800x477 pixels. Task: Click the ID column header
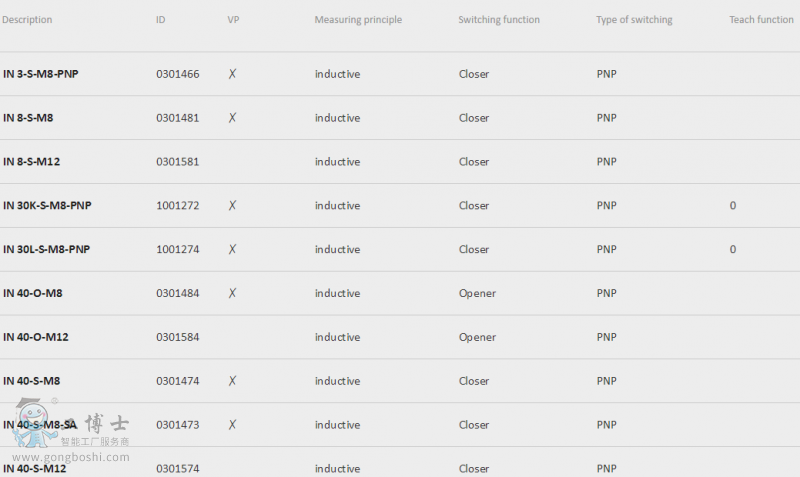(x=161, y=19)
